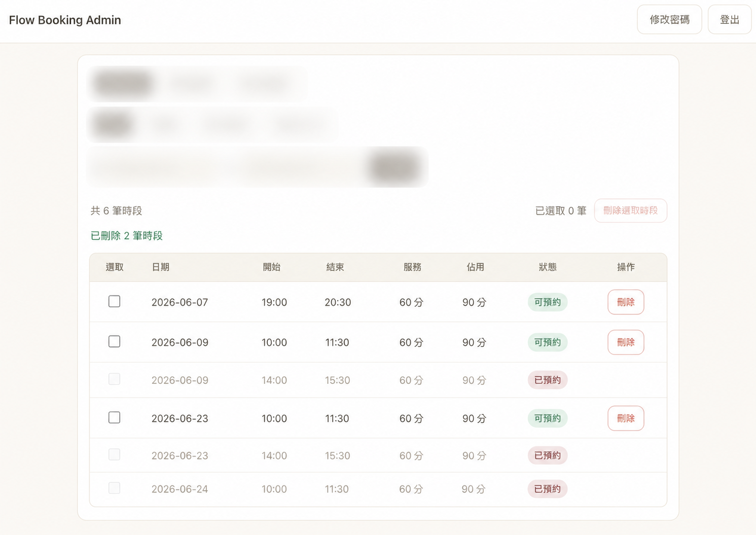Image resolution: width=756 pixels, height=535 pixels.
Task: Click date 2026-06-09 in 10:00 row
Action: pos(180,342)
